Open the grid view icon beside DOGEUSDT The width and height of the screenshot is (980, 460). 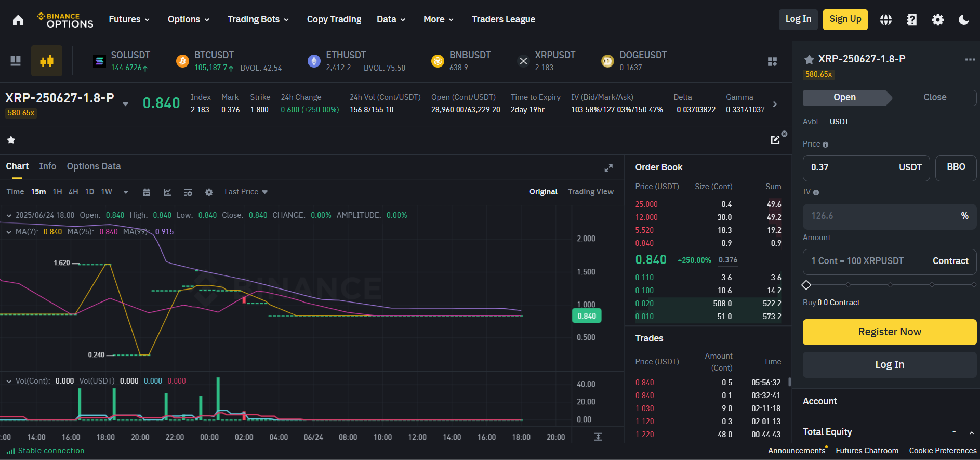click(772, 61)
